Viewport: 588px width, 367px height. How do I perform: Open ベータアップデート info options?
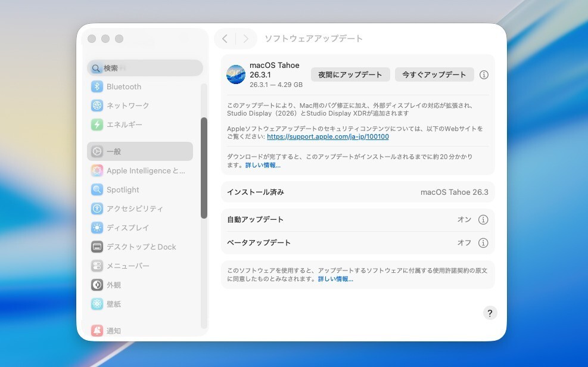click(483, 243)
